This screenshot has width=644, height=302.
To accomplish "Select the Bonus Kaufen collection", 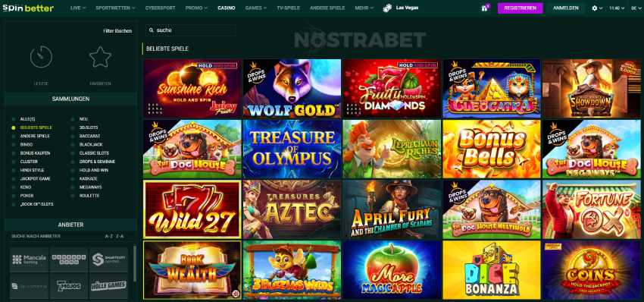I will 35,153.
